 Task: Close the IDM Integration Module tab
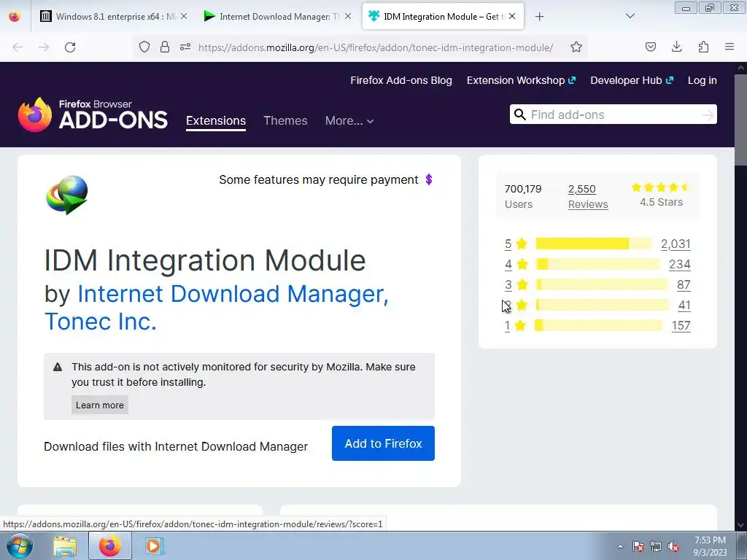point(512,16)
